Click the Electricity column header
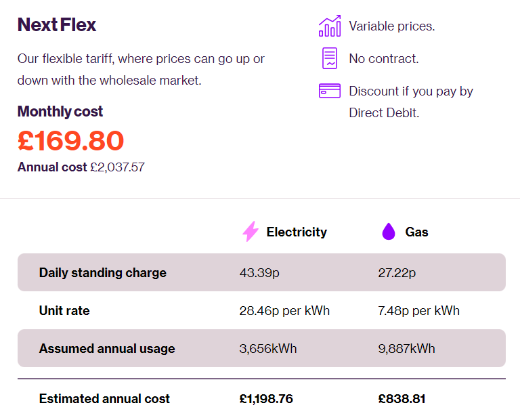 point(297,232)
